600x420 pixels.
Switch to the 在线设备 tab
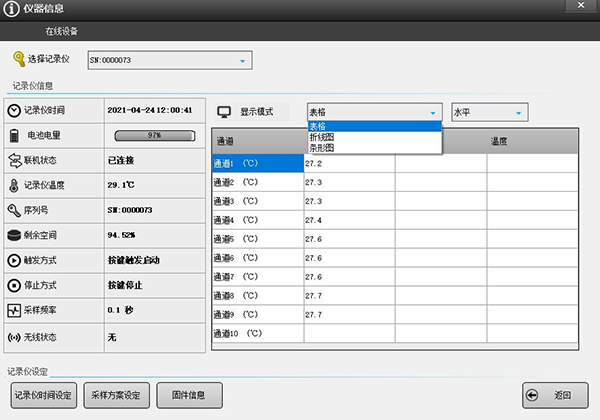click(61, 31)
